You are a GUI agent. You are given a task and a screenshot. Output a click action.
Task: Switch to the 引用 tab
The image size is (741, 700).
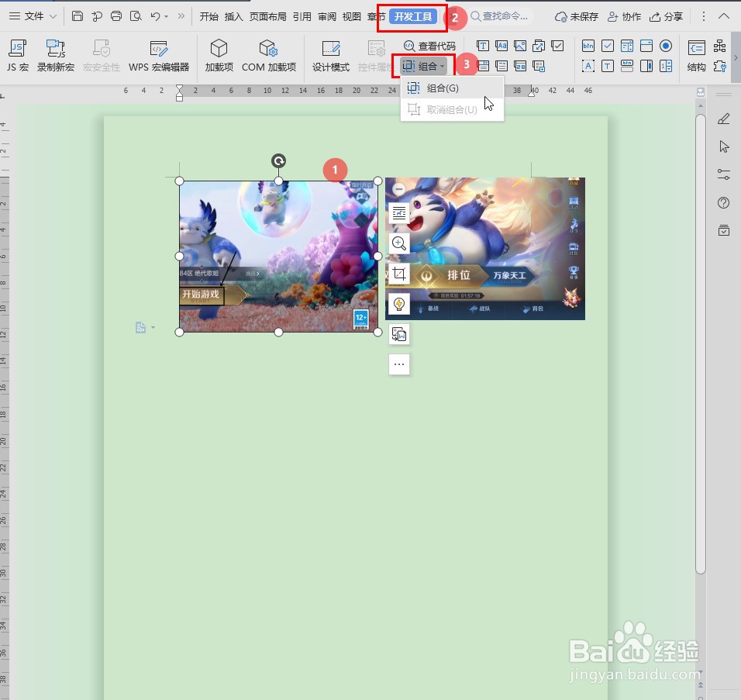(302, 16)
